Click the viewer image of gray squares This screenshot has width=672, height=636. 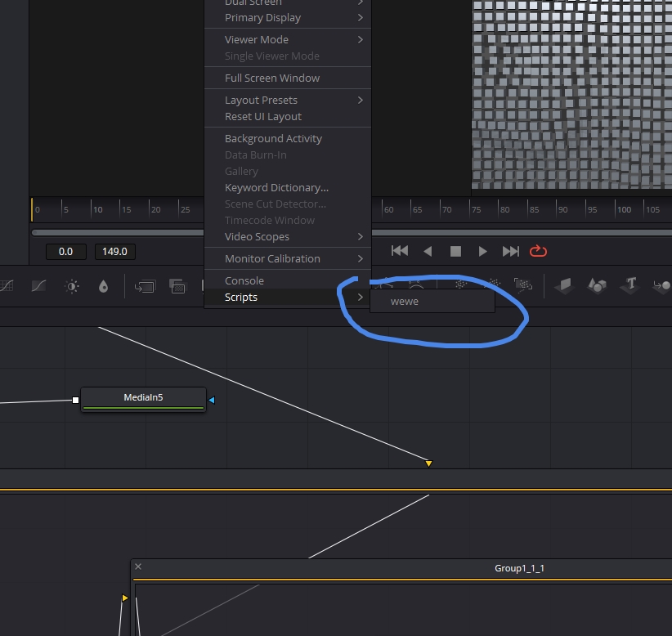(x=571, y=94)
